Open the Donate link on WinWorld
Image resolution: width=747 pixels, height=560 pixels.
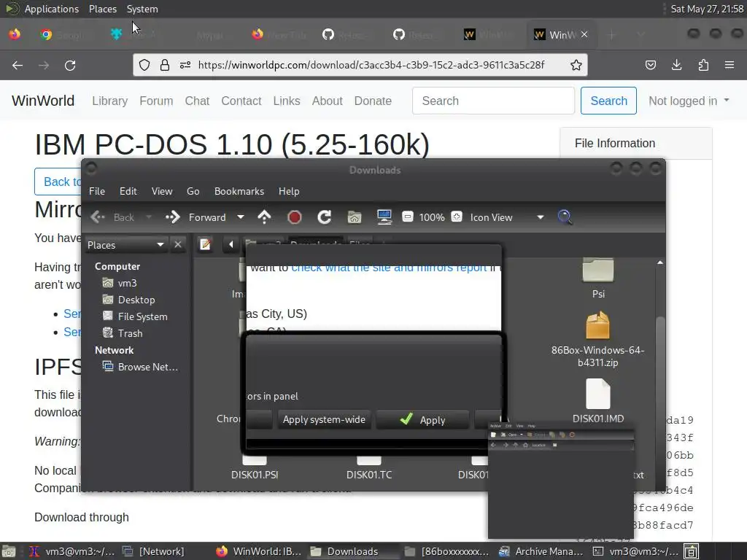tap(373, 101)
